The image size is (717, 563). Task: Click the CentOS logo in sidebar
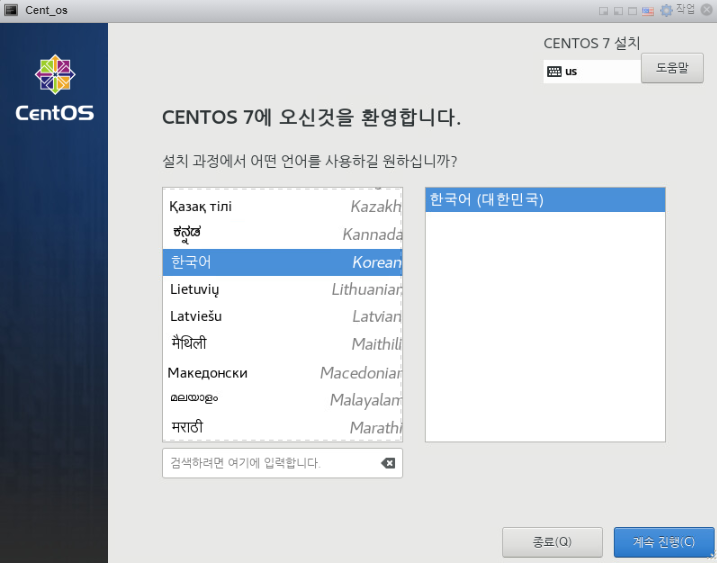[55, 88]
